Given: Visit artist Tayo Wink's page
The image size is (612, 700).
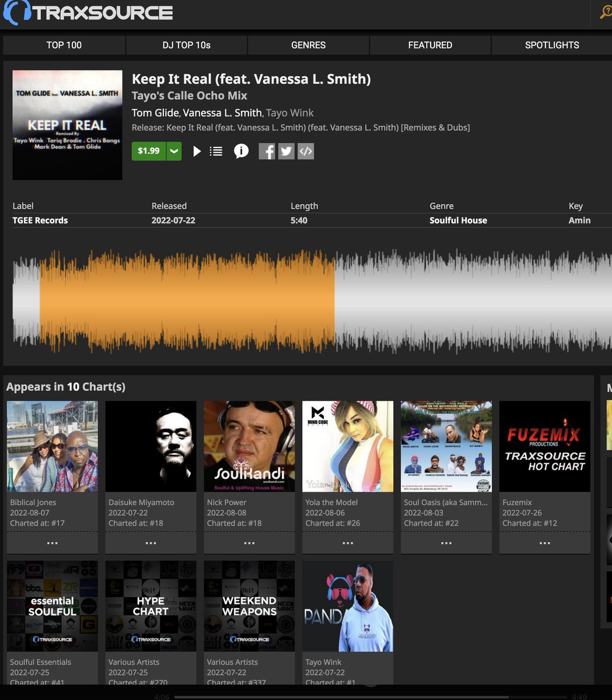Looking at the screenshot, I should point(290,113).
